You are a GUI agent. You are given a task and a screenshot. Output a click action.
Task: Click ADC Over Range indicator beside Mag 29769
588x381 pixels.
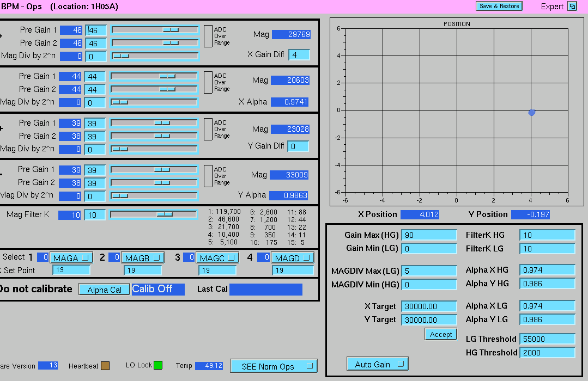(208, 36)
